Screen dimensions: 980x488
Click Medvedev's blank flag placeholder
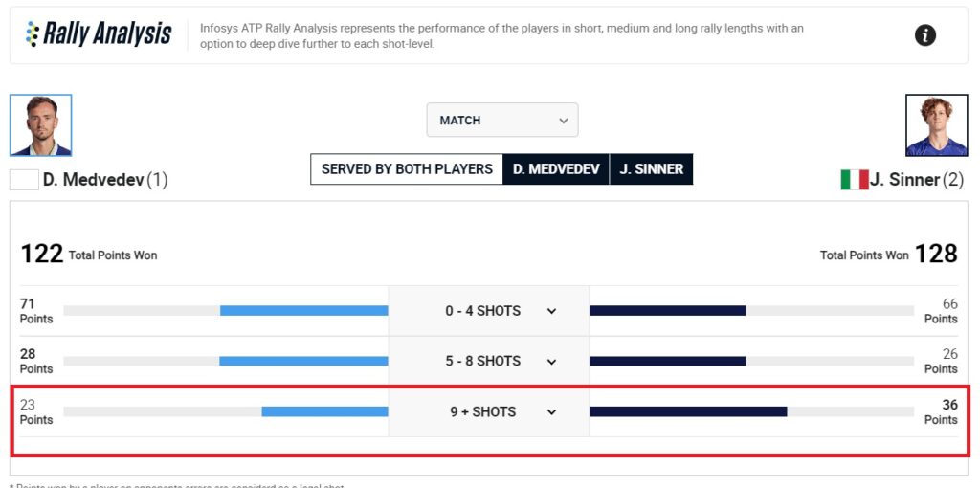pos(24,179)
